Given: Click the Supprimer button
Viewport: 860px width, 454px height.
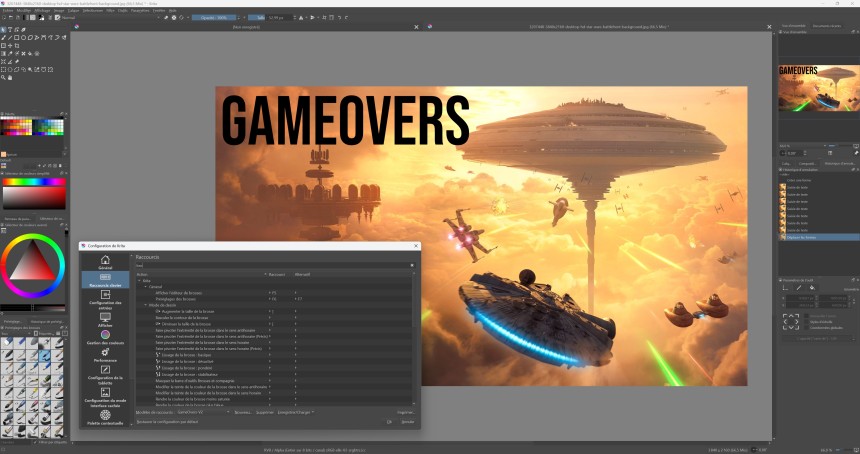Looking at the screenshot, I should coord(263,411).
